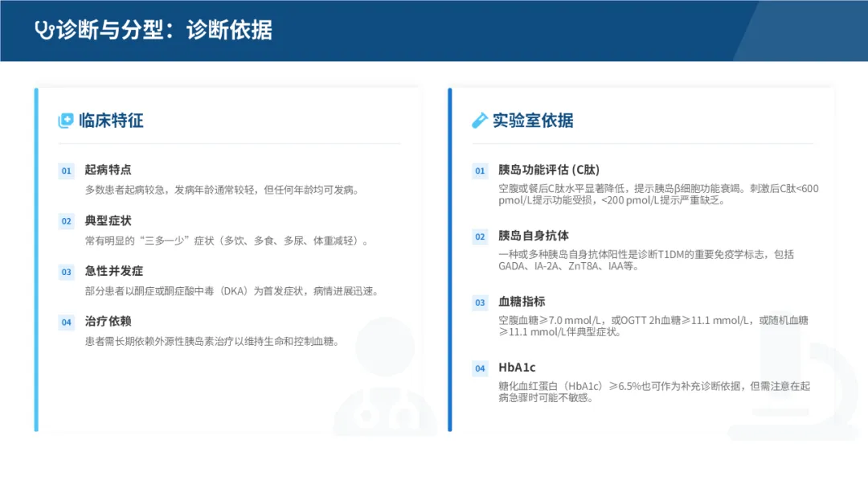Click the text mentioning 酮症酸中毒 (DKA)
This screenshot has height=489, width=868.
point(232,291)
